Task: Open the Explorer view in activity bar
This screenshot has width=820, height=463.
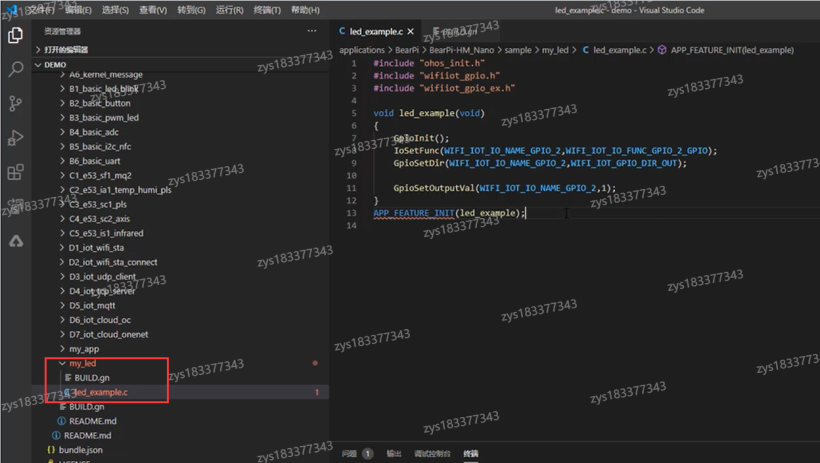Action: (15, 35)
